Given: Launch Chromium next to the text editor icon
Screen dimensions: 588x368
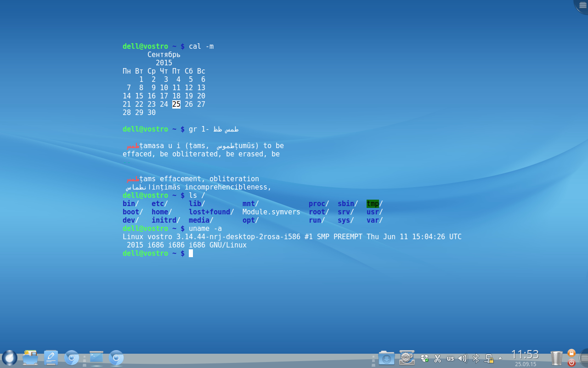Looking at the screenshot, I should coord(71,357).
